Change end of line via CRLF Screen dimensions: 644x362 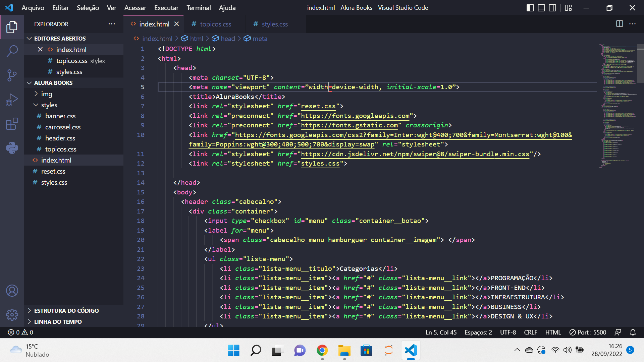coord(531,332)
